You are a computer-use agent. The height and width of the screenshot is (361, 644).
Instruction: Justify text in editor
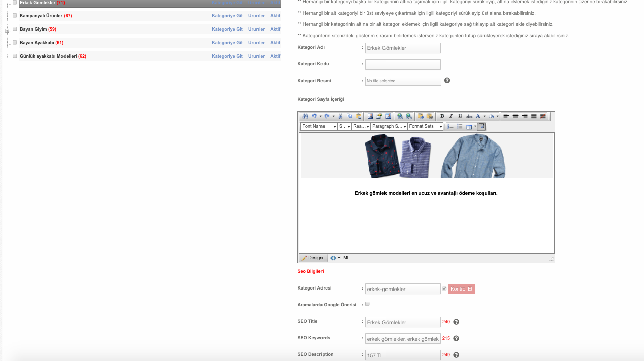pos(534,116)
